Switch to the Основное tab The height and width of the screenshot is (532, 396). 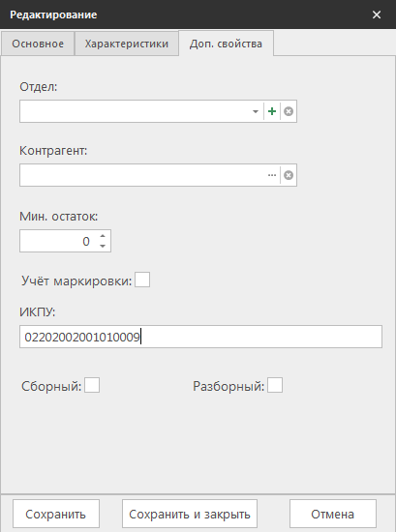(38, 44)
